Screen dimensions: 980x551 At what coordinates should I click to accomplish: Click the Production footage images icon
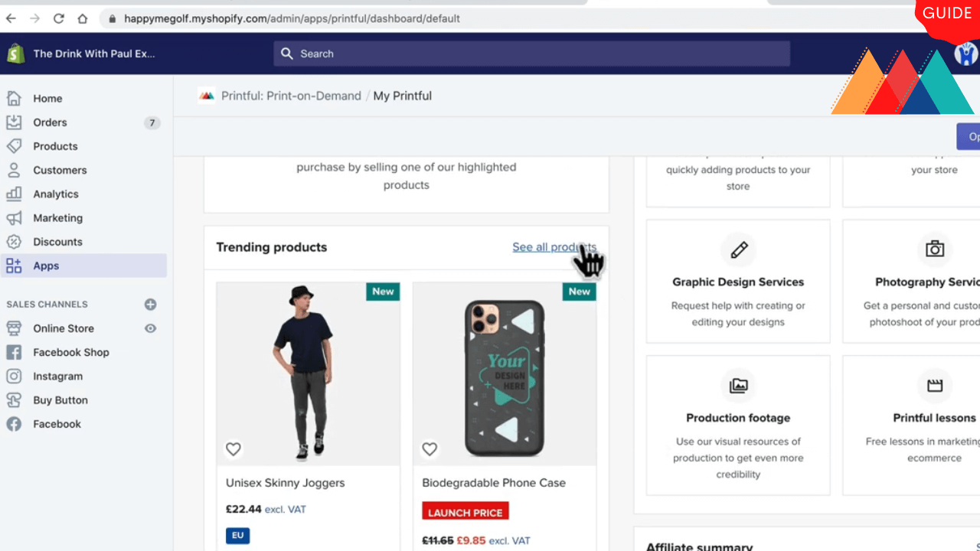pyautogui.click(x=739, y=386)
